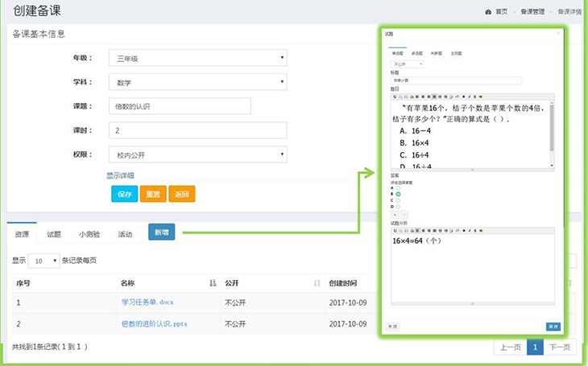Click the home icon in breadcrumb
588x366 pixels.
[x=488, y=12]
